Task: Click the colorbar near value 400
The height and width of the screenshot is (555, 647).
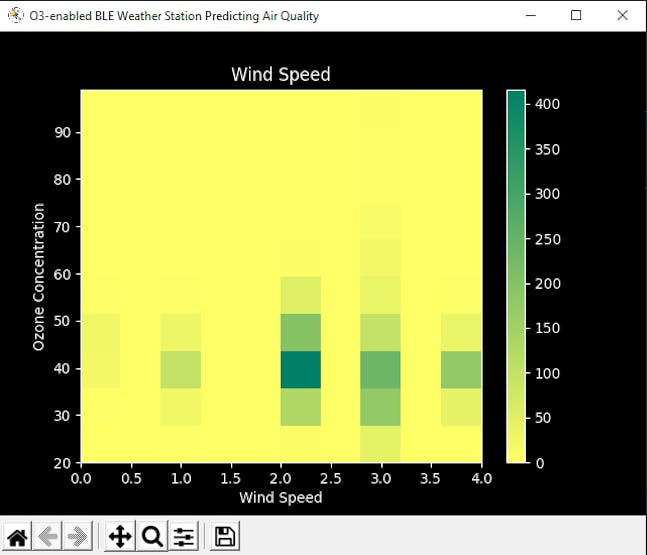Action: (x=516, y=104)
